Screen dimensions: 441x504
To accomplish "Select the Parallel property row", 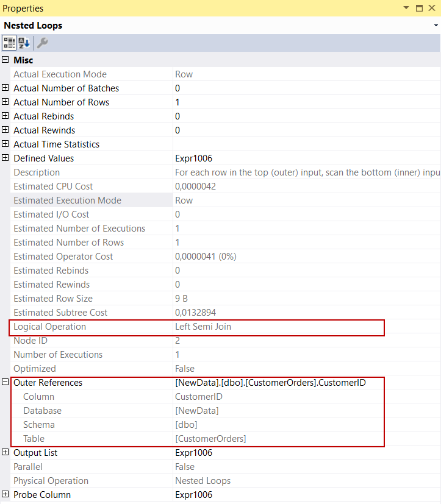I will coord(225,467).
